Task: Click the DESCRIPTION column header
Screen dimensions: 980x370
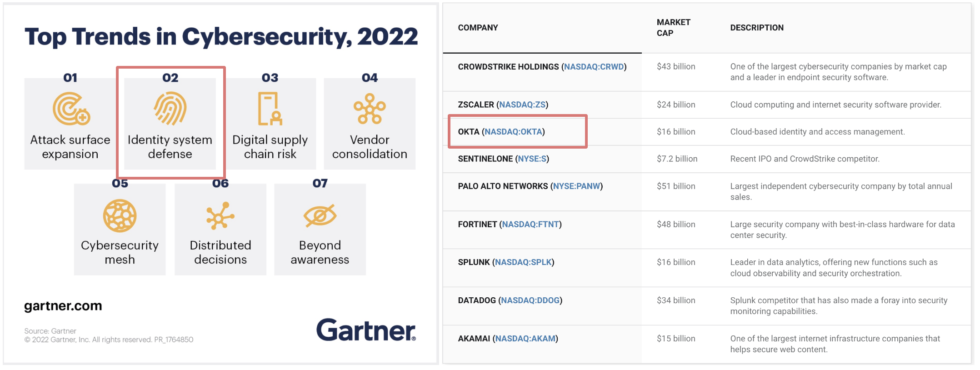Action: tap(757, 28)
